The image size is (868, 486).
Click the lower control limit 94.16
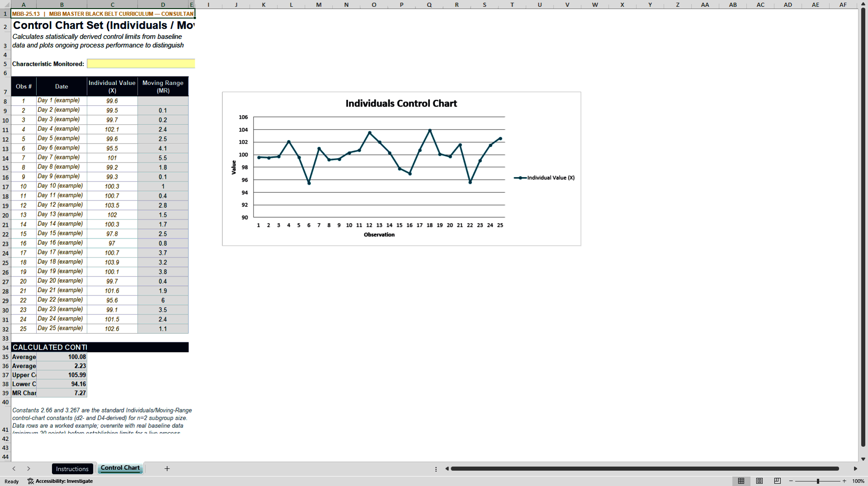[61, 384]
